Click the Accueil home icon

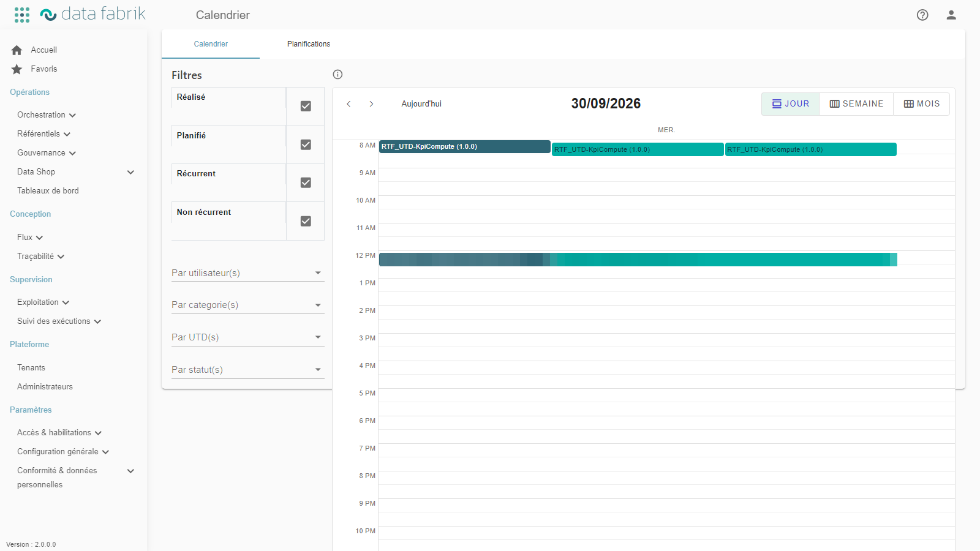click(17, 50)
